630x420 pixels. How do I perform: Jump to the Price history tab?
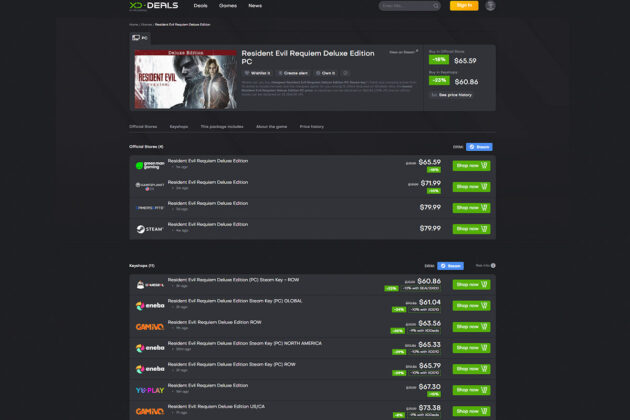point(312,127)
